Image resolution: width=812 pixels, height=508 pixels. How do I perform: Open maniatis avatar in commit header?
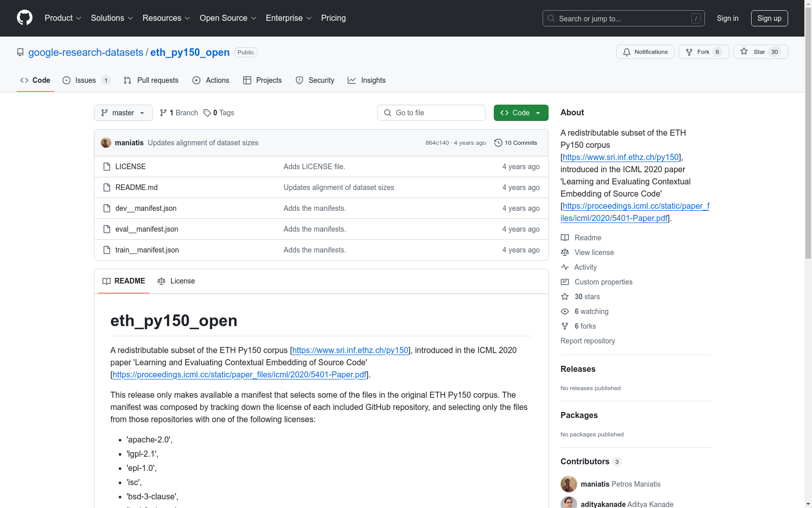click(106, 143)
